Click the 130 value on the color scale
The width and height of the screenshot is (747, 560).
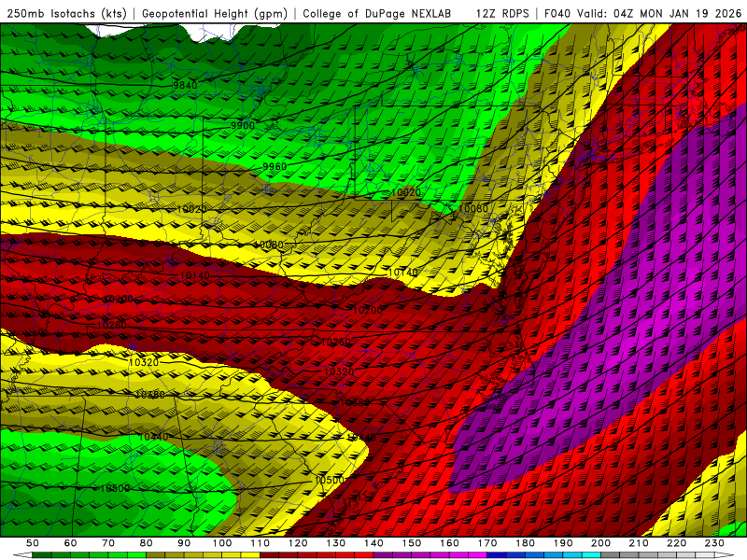pyautogui.click(x=336, y=543)
